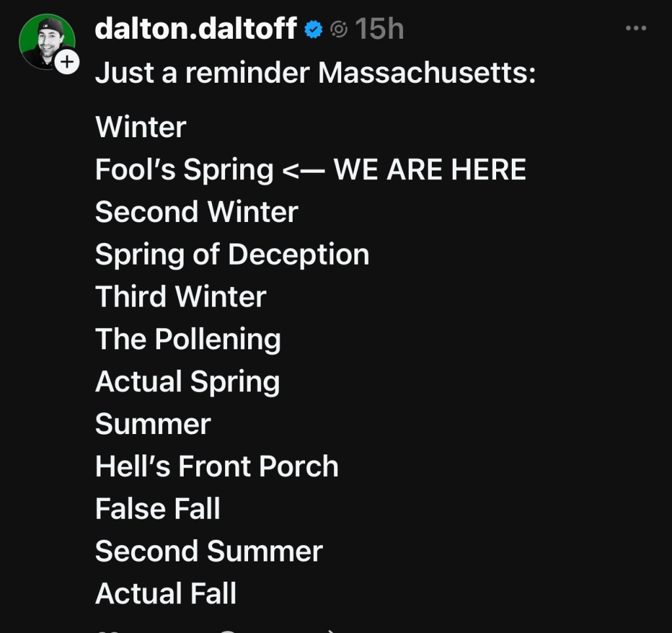Click the blue verified badge
Screen dimensions: 672x633
314,30
